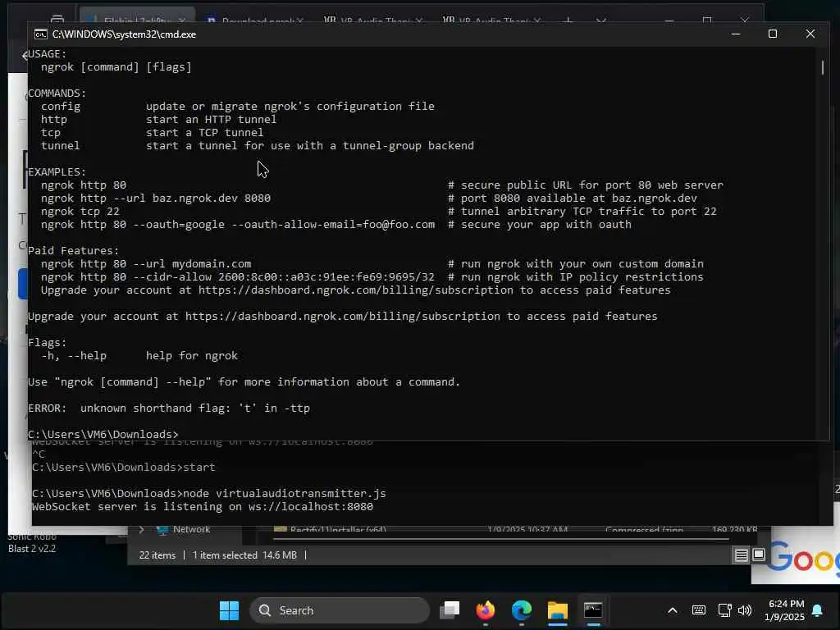Switch to Command Prompt taskbar icon
The height and width of the screenshot is (630, 840).
coord(593,610)
